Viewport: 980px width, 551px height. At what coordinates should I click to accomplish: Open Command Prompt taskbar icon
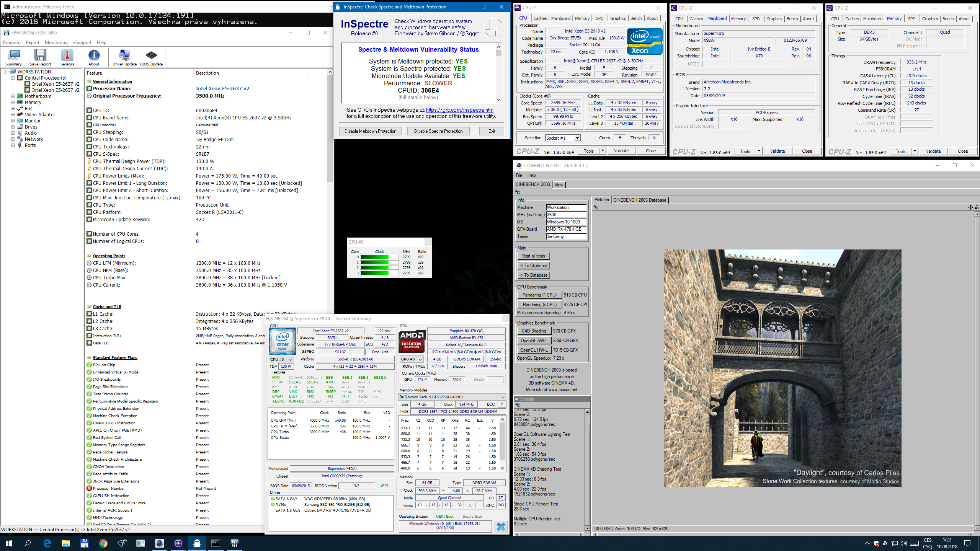tap(216, 543)
